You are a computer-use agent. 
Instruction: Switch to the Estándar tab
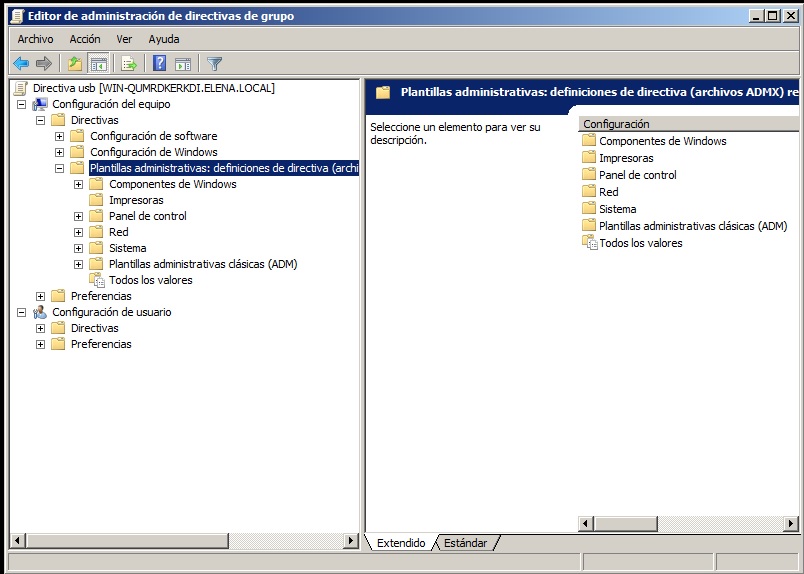[465, 543]
